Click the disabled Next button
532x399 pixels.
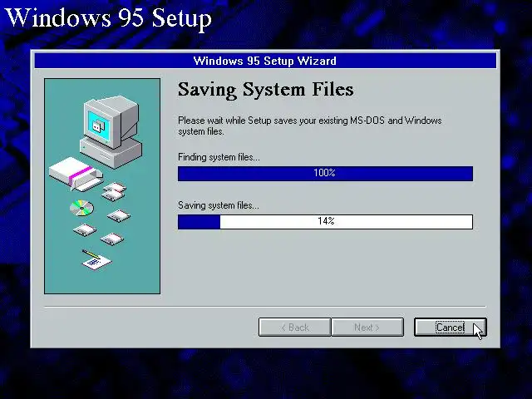point(367,327)
